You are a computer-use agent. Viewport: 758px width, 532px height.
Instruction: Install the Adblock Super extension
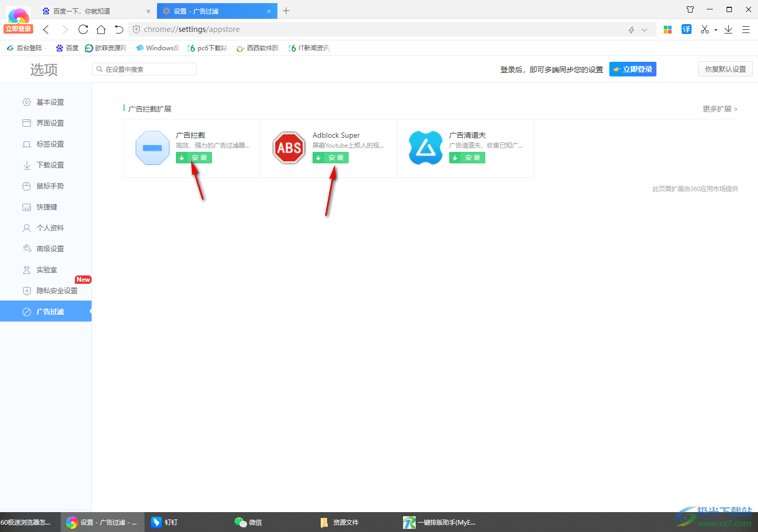330,158
